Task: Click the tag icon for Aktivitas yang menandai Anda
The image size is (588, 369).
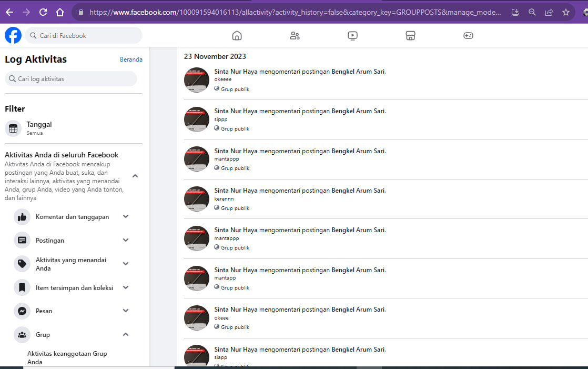Action: [22, 264]
